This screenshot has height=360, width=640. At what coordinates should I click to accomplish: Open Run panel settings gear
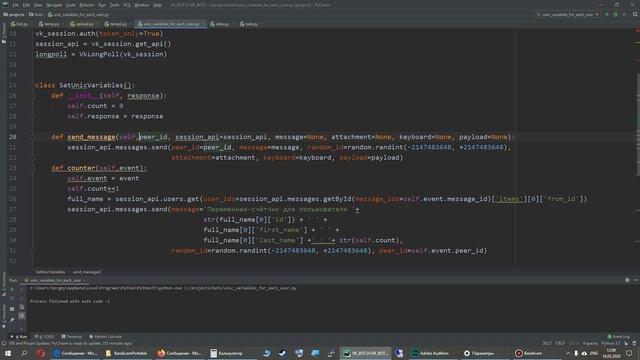coord(627,280)
